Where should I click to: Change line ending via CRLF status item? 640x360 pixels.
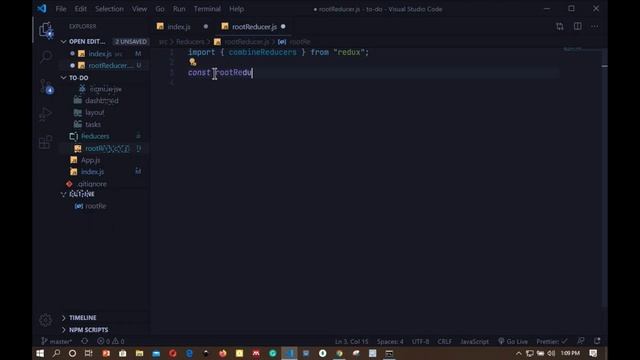[x=444, y=341]
